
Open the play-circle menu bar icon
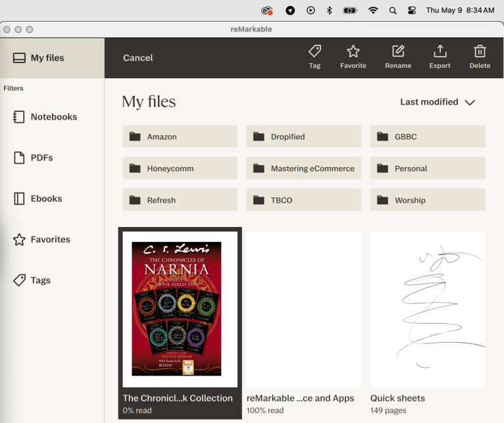click(311, 11)
